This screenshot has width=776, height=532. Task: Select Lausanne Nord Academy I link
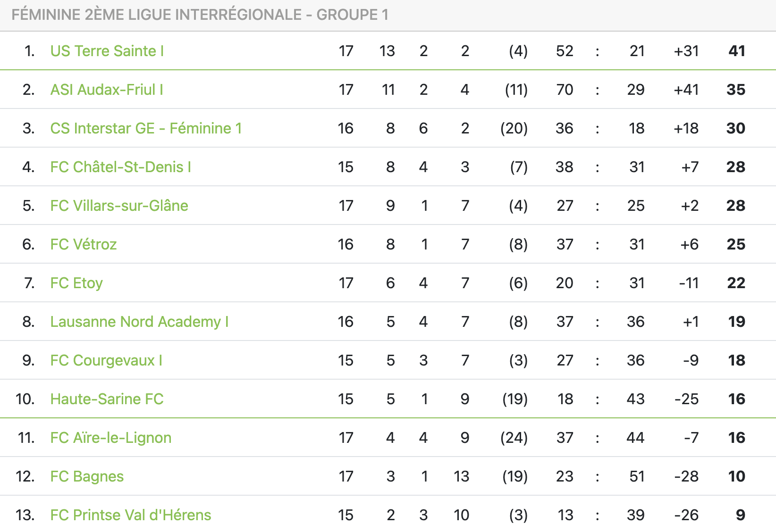[139, 322]
